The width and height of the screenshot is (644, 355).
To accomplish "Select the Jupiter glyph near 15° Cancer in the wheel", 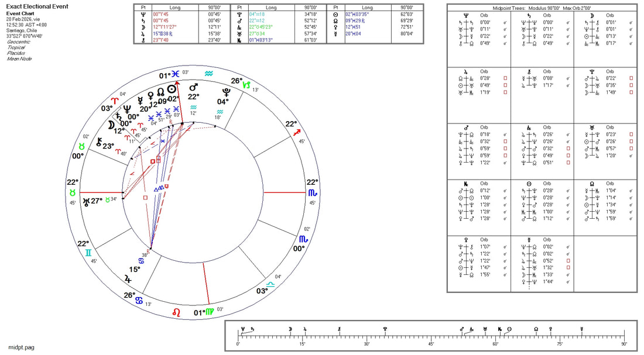I will [128, 279].
